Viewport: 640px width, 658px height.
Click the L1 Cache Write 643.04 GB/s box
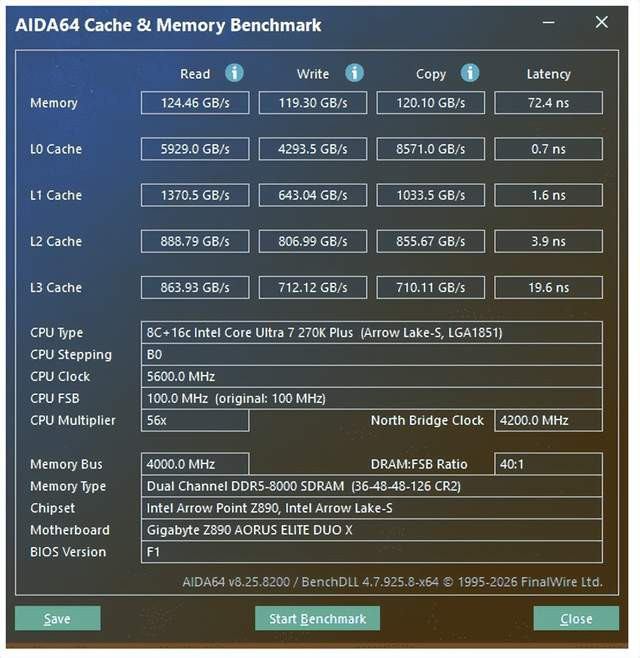click(312, 195)
